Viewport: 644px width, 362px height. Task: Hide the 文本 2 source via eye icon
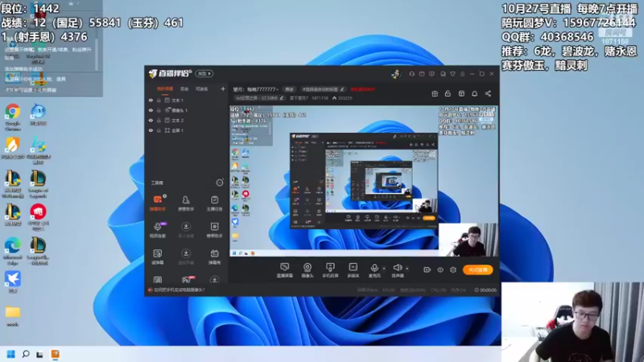pyautogui.click(x=151, y=120)
